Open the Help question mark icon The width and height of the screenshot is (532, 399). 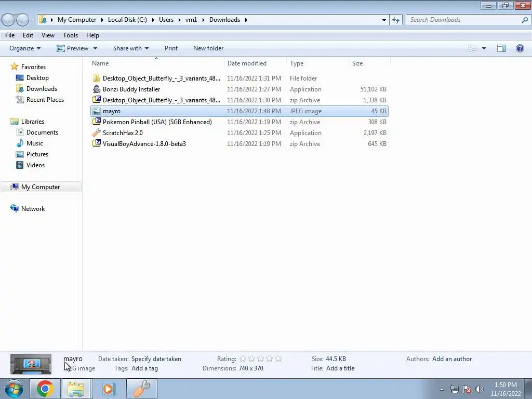click(520, 48)
